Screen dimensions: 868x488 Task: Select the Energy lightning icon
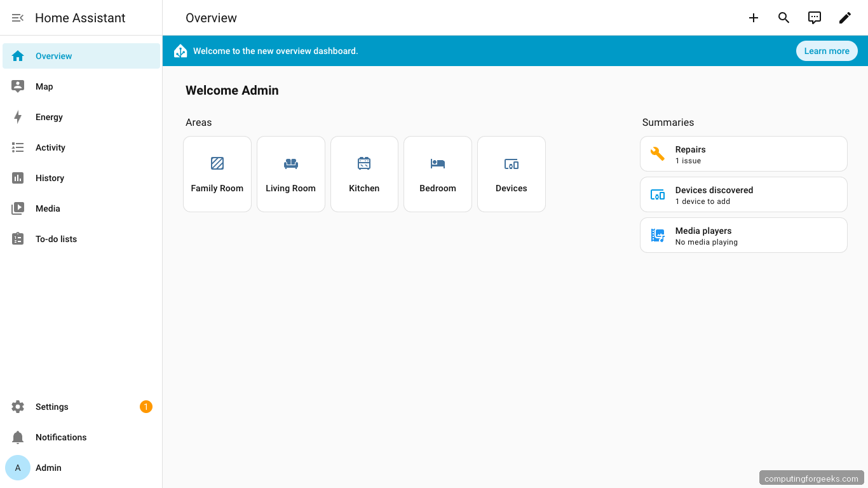tap(18, 117)
